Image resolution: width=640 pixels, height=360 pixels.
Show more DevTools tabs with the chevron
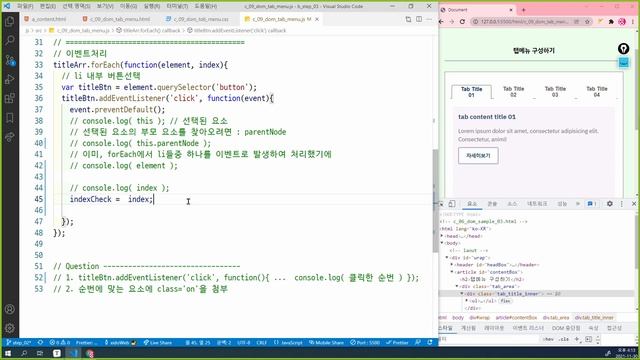tap(578, 203)
